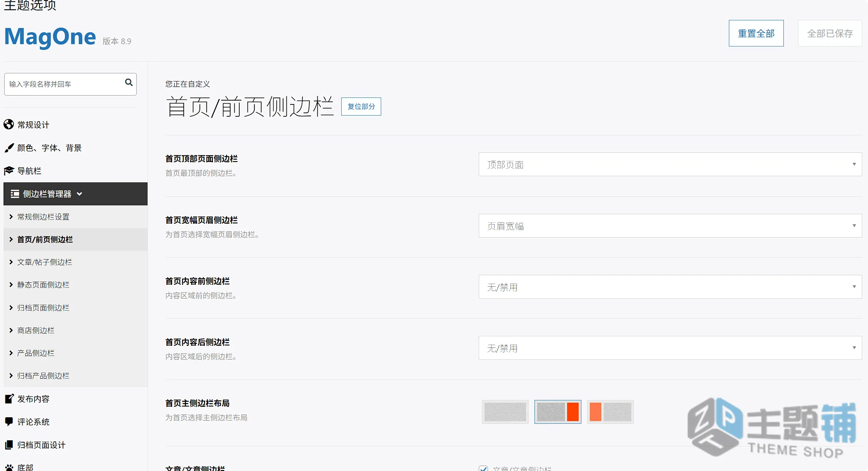Click the 复位部分 button
868x471 pixels.
click(x=361, y=106)
